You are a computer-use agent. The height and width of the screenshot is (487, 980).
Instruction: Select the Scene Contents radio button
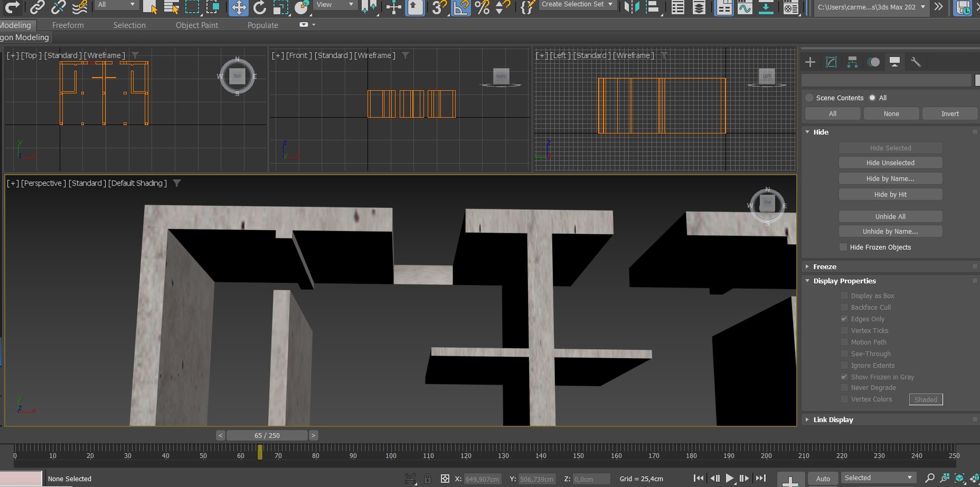coord(809,98)
